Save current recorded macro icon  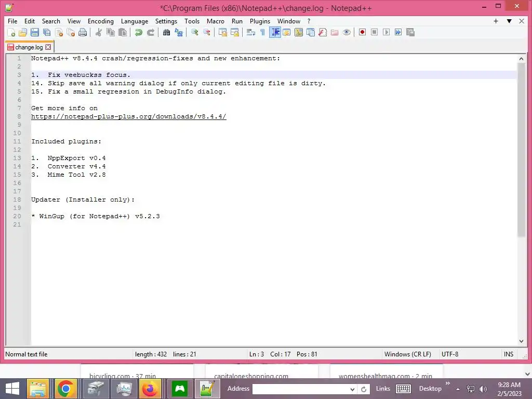coord(410,32)
